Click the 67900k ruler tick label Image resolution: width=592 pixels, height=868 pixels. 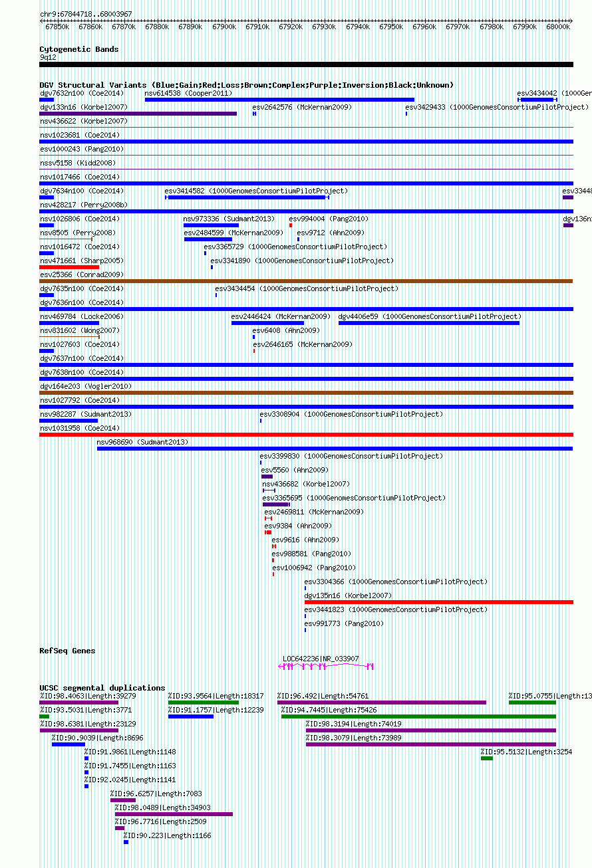[x=224, y=27]
